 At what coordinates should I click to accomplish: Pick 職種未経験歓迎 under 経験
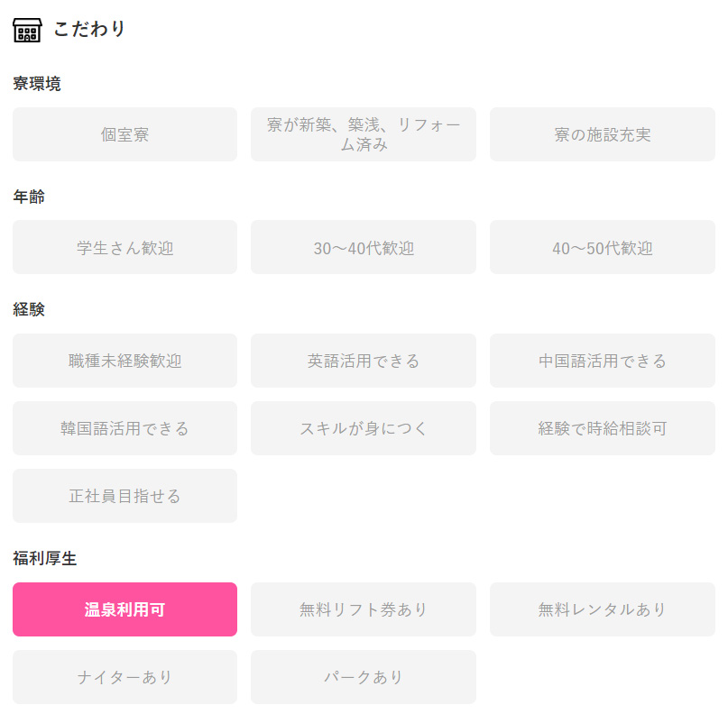coord(124,361)
